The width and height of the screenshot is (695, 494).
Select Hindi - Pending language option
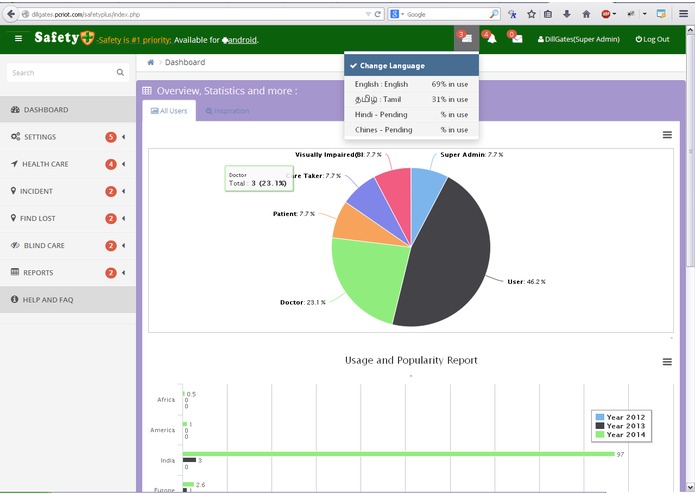coord(411,114)
